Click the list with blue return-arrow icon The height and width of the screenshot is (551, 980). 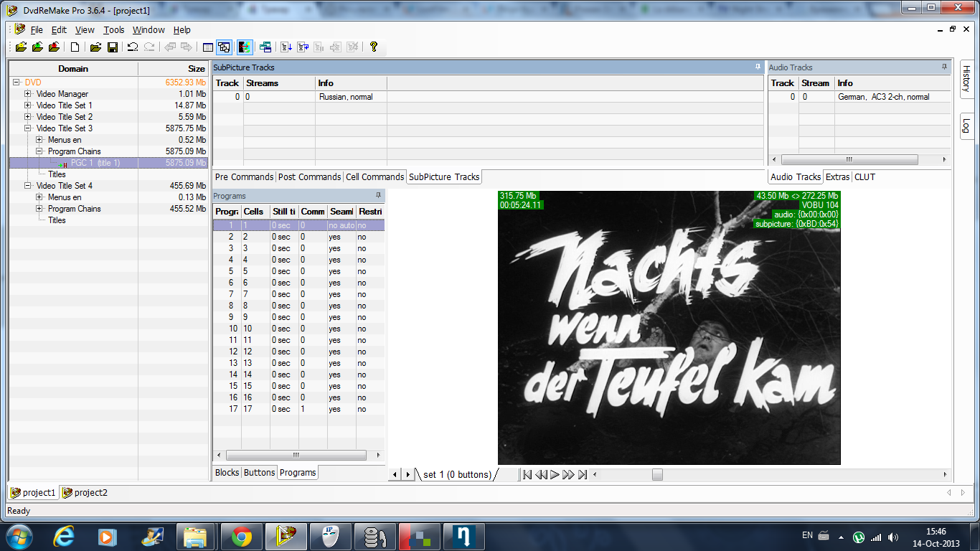(x=303, y=47)
